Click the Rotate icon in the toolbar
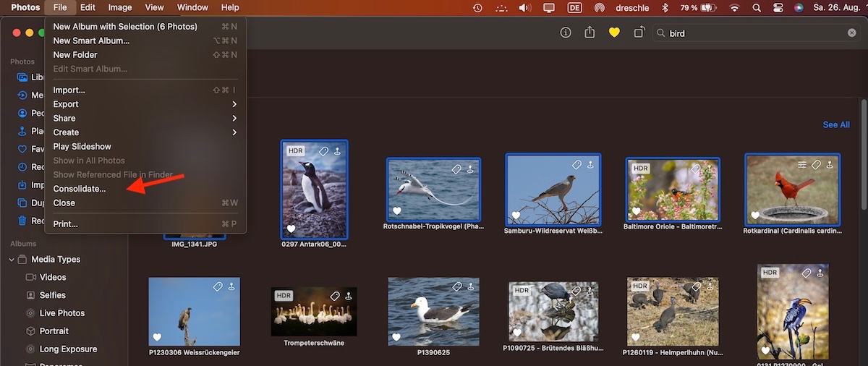The image size is (868, 366). click(639, 33)
